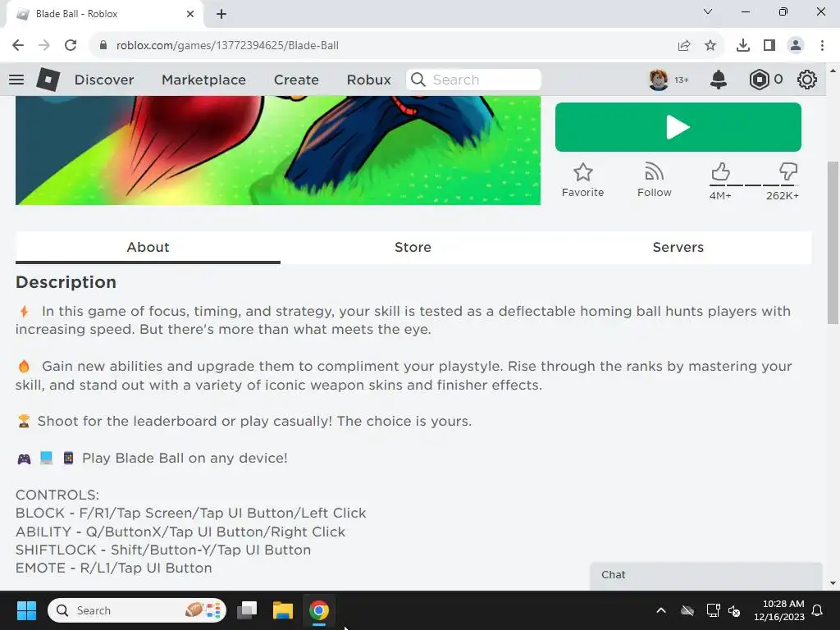Click the 'Play Blade Ball on any device!' text
The image size is (840, 630).
pyautogui.click(x=185, y=459)
